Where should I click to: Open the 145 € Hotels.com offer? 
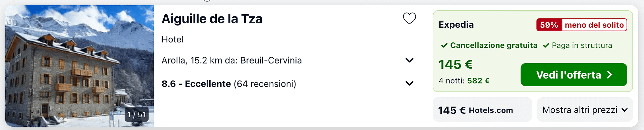pyautogui.click(x=482, y=110)
